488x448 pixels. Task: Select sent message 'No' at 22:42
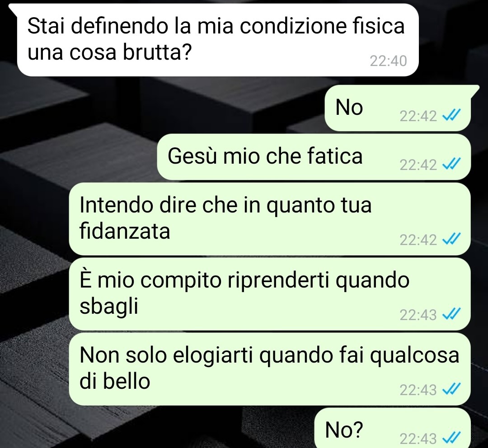398,108
